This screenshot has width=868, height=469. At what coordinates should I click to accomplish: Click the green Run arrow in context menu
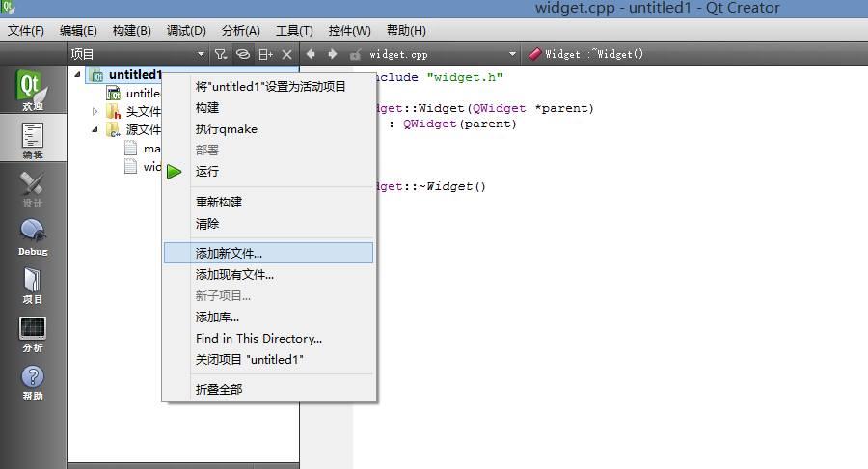tap(174, 172)
